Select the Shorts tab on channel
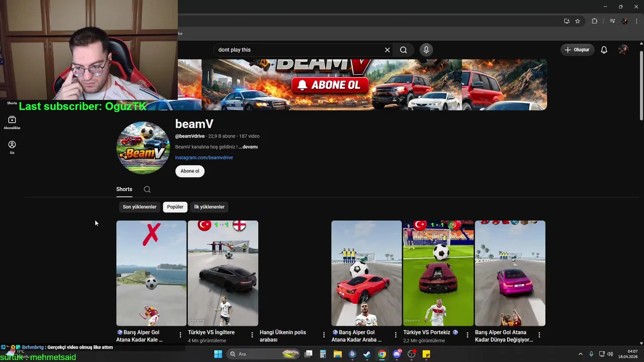 [124, 190]
